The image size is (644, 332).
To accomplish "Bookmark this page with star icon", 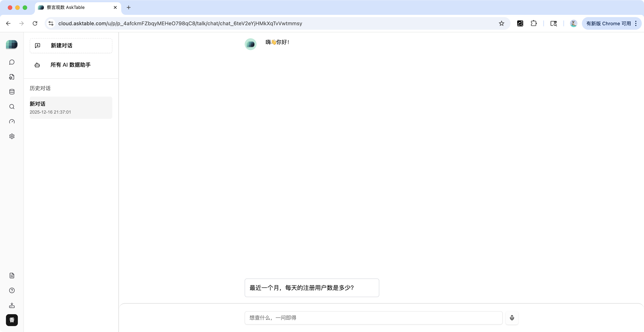I will point(501,23).
